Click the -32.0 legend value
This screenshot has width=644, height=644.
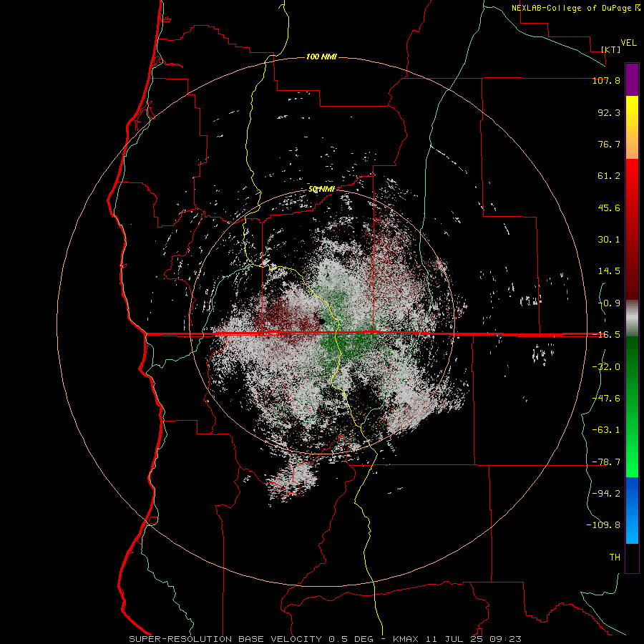[606, 366]
